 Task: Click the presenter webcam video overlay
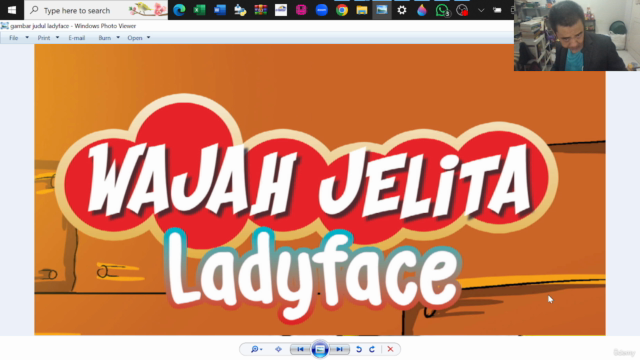(577, 36)
